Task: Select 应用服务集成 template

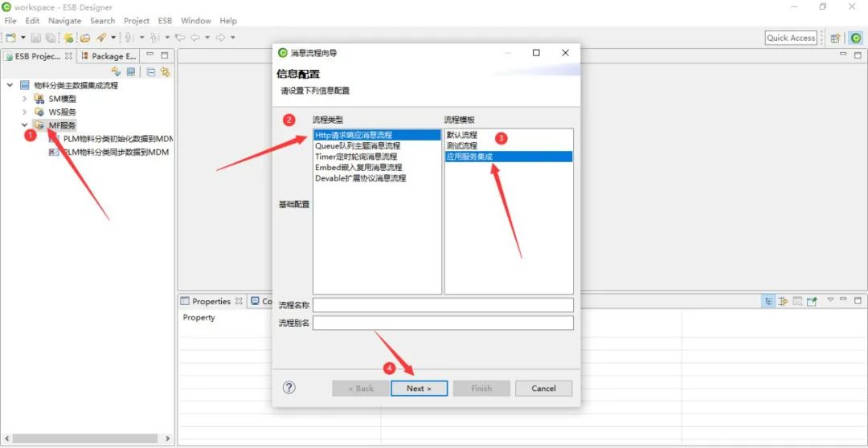Action: pyautogui.click(x=508, y=157)
